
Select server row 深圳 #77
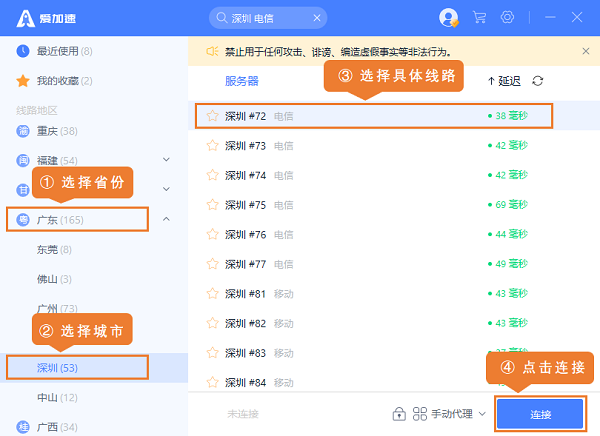point(394,264)
